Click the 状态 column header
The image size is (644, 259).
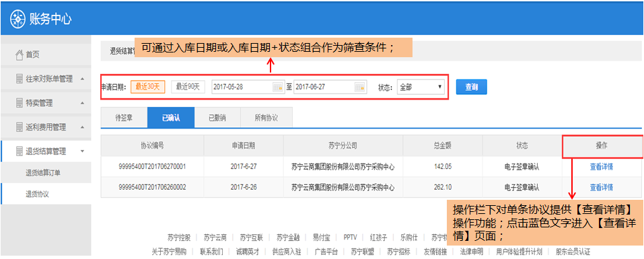522,146
